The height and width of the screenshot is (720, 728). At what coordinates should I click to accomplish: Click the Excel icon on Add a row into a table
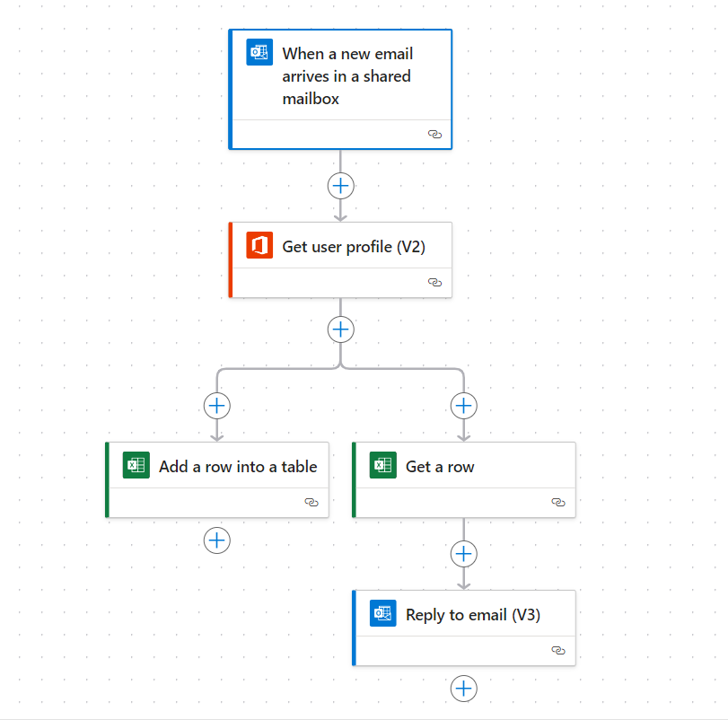coord(136,465)
